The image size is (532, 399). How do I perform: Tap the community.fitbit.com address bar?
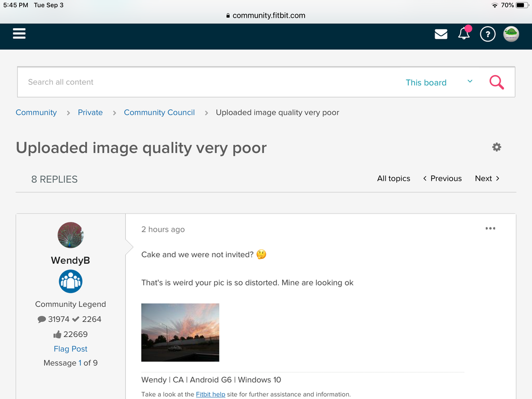pyautogui.click(x=266, y=15)
